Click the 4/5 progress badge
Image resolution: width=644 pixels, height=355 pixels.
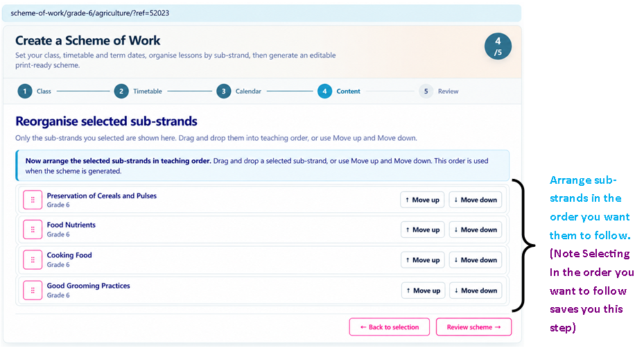click(498, 46)
